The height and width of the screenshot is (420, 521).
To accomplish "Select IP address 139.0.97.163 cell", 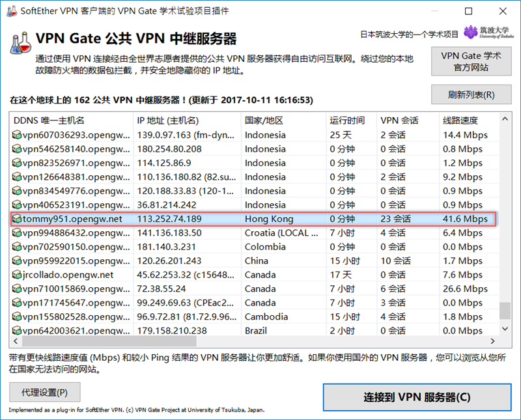I will (x=186, y=135).
